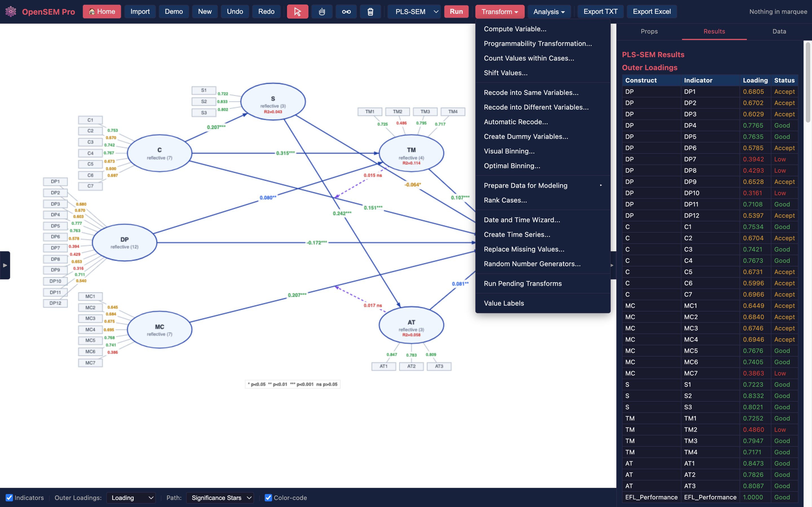Uncheck the Indicators checkbox

(x=9, y=498)
